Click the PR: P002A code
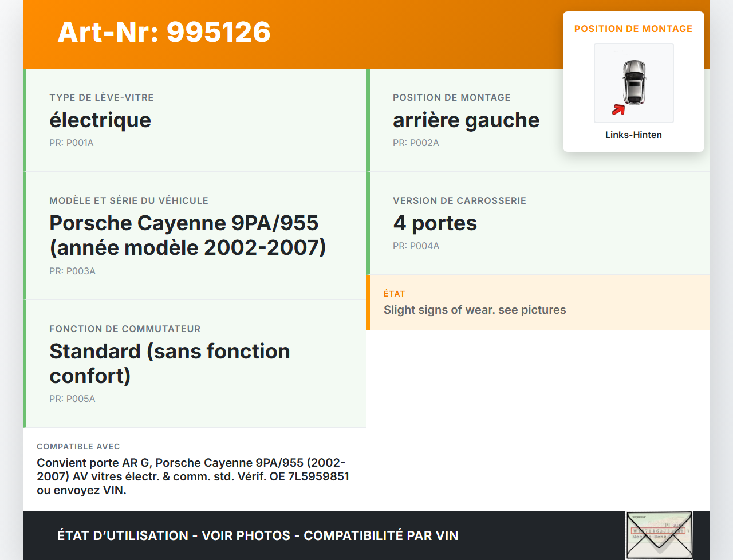This screenshot has width=733, height=560. coord(416,143)
